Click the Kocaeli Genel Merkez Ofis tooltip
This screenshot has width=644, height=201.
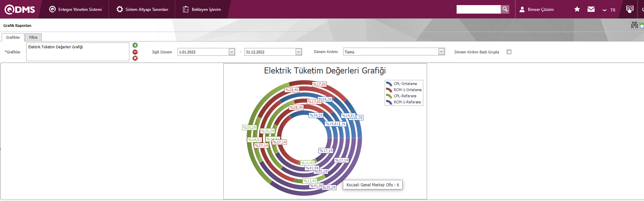point(373,185)
